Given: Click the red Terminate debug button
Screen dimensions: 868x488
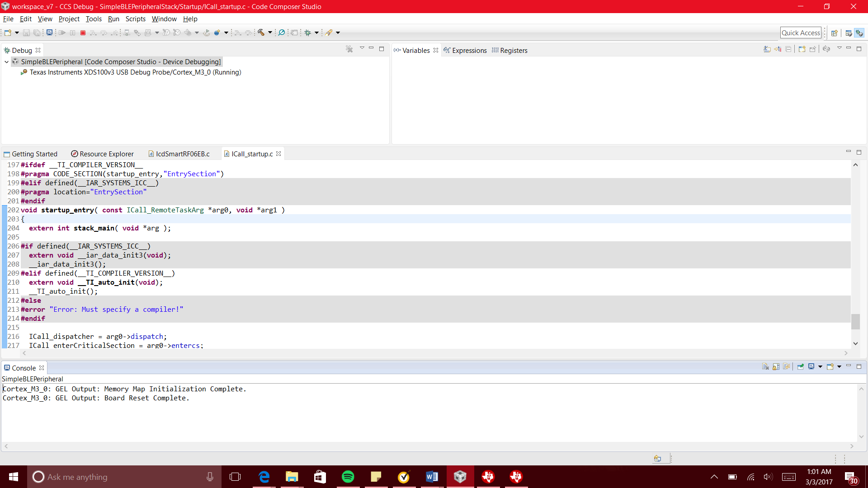Looking at the screenshot, I should pos(83,33).
